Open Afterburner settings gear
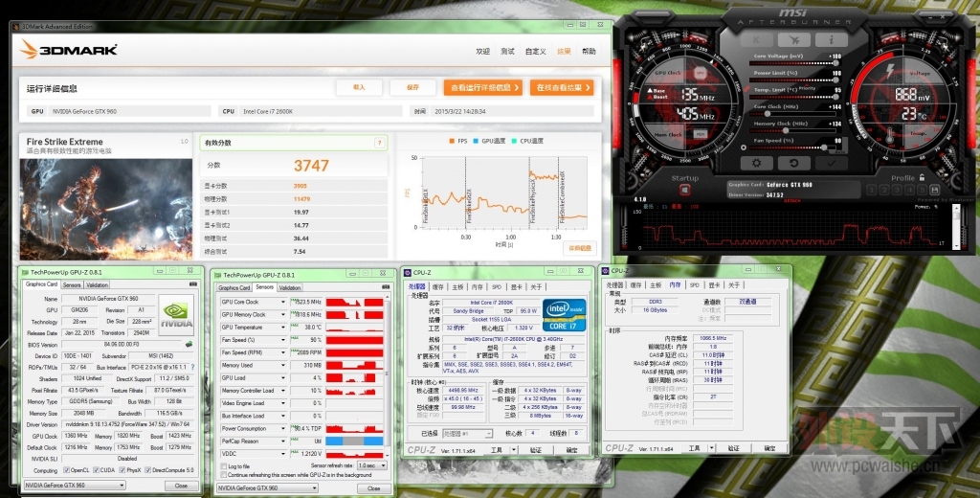This screenshot has width=980, height=498. (x=756, y=163)
